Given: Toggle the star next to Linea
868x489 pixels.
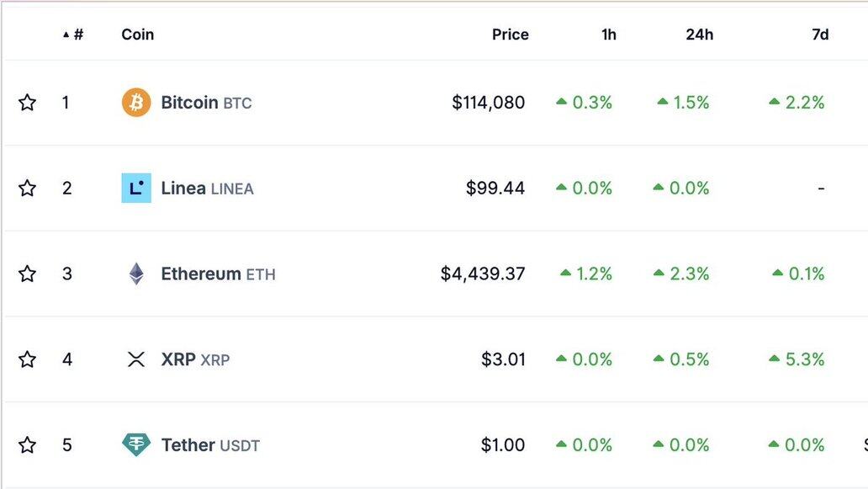Looking at the screenshot, I should [27, 189].
